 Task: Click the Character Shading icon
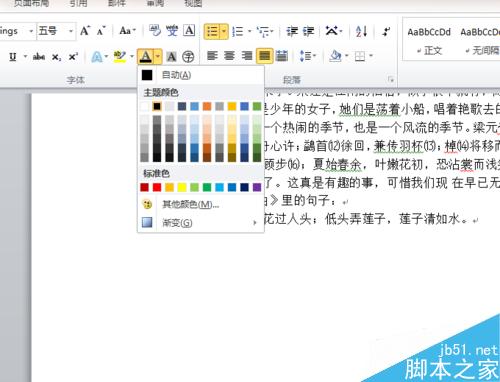point(171,57)
